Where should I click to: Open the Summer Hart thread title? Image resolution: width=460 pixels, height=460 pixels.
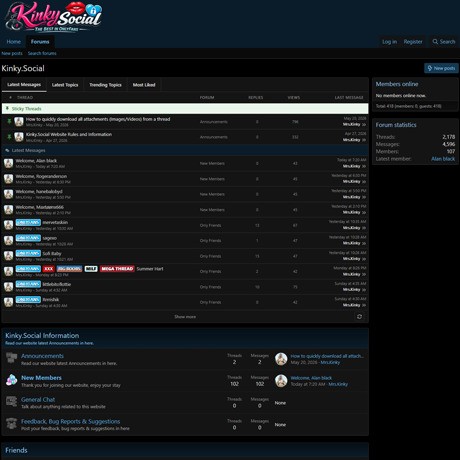150,269
